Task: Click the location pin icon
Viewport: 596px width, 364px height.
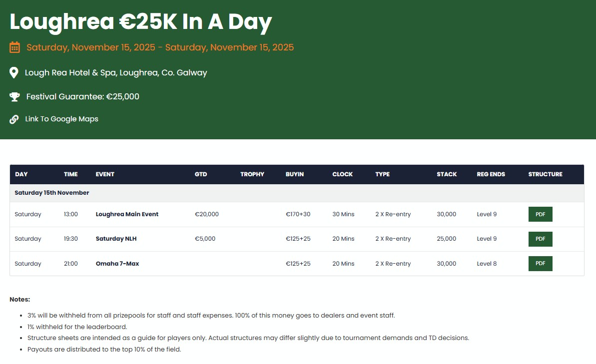Action: 14,73
